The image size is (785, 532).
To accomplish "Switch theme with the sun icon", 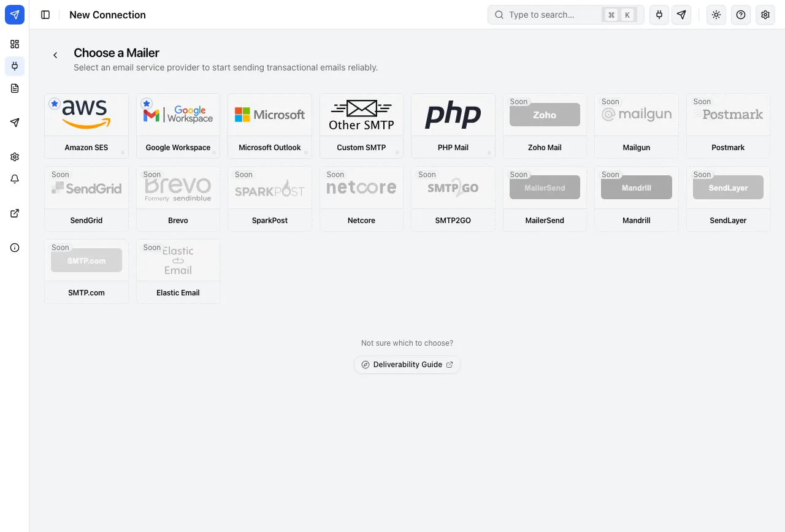I will point(716,15).
